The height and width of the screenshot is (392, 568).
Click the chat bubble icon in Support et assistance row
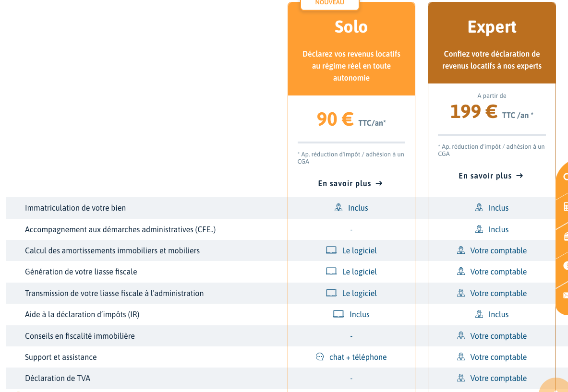pyautogui.click(x=319, y=356)
